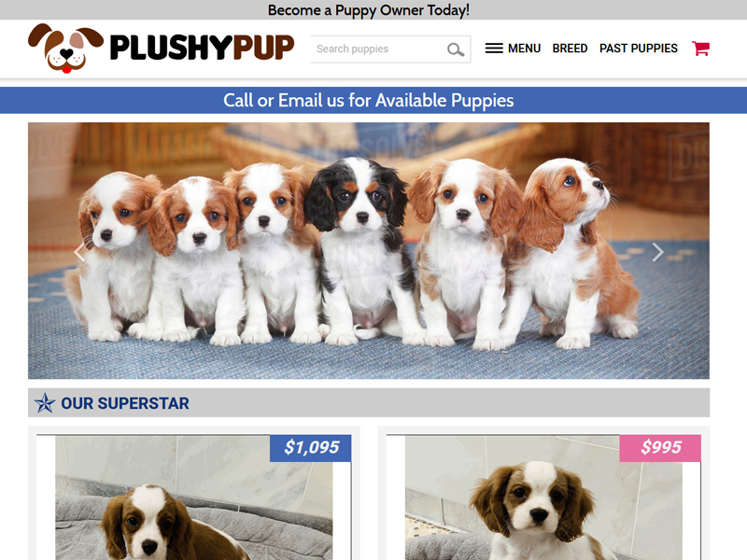Go to the previous carousel slide
The image size is (747, 560).
(79, 252)
